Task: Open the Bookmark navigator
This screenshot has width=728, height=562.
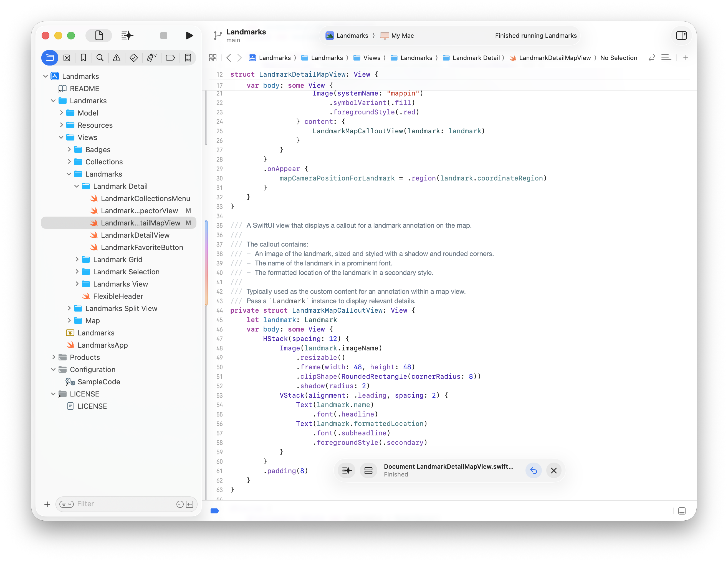Action: pyautogui.click(x=83, y=57)
